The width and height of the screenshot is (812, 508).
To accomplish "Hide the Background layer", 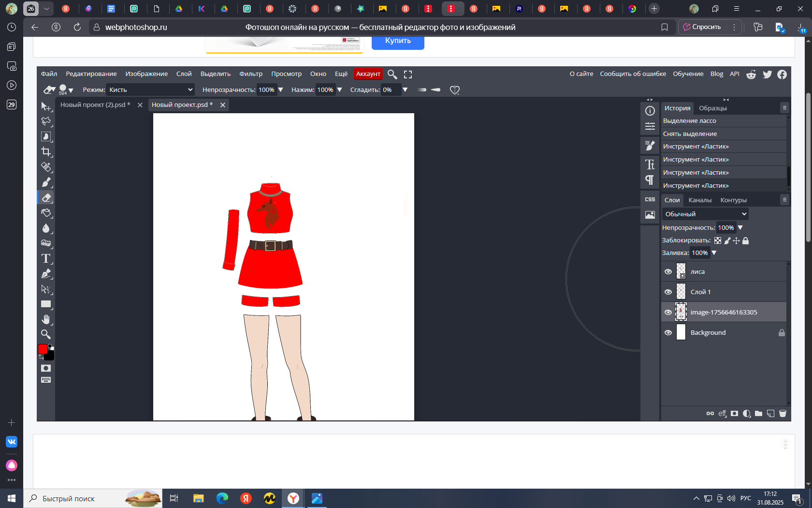I will (668, 333).
